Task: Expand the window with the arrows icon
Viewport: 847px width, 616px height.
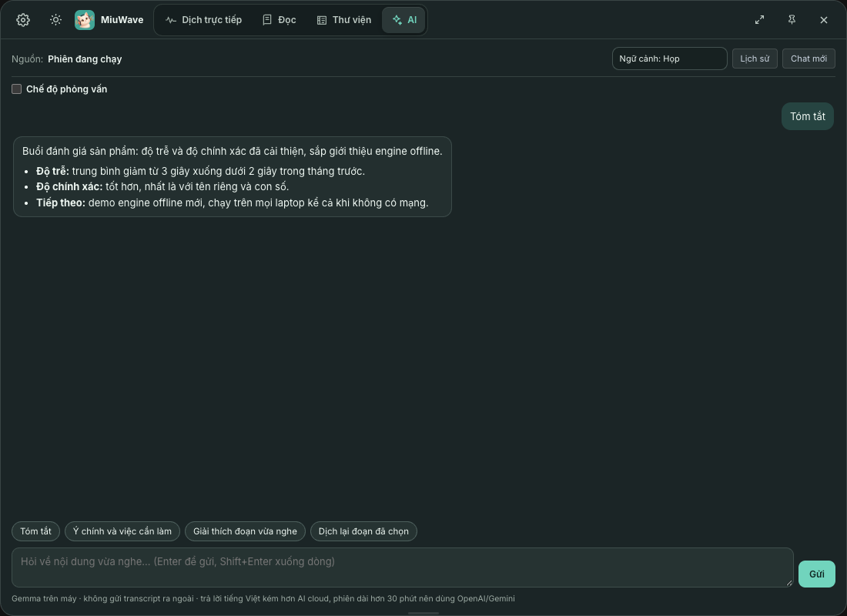Action: tap(759, 20)
